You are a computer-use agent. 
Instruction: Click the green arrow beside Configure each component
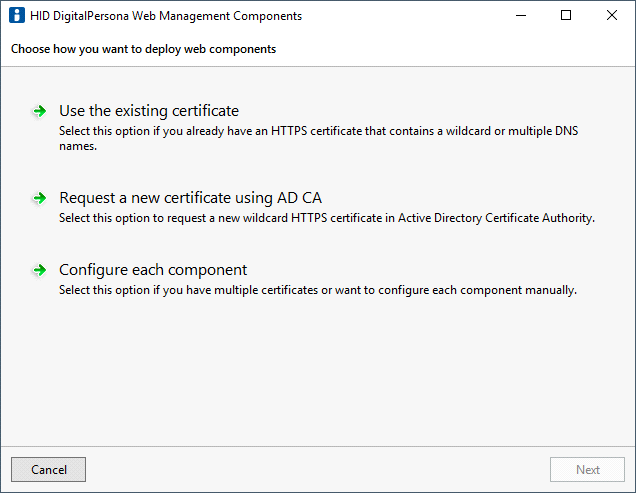[39, 270]
